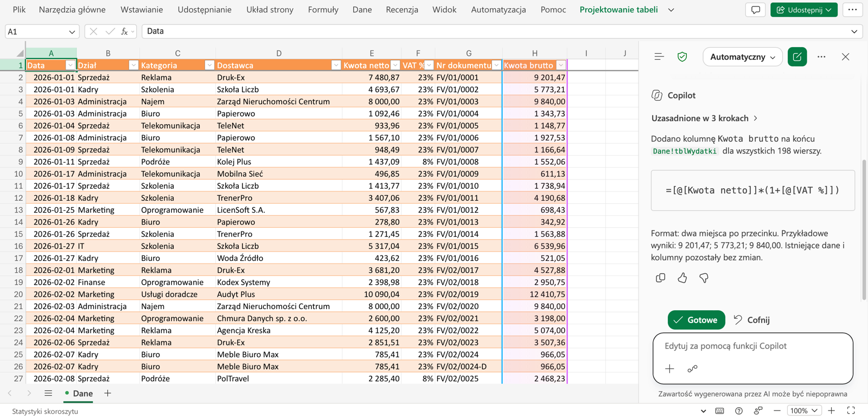Open the Data column filter dropdown
The width and height of the screenshot is (868, 417).
(70, 65)
